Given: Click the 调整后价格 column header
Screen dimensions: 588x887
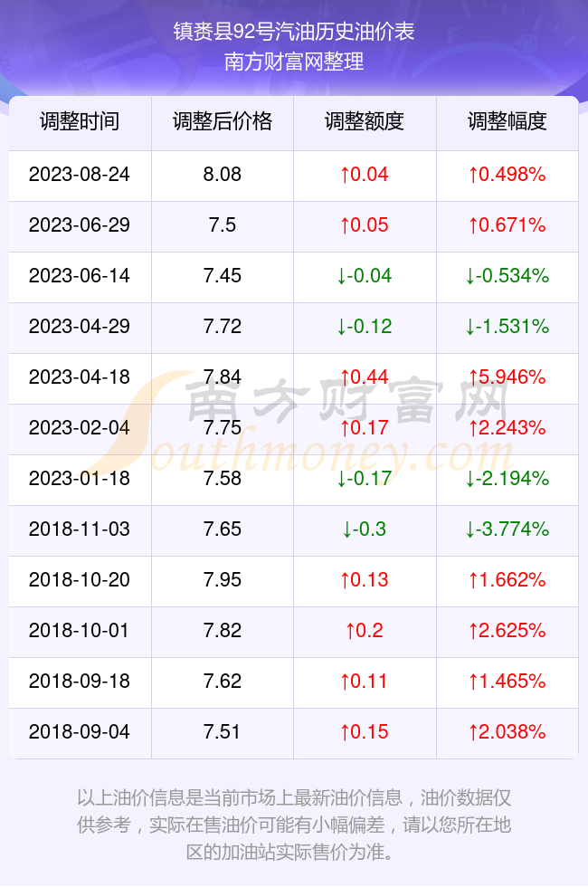Looking at the screenshot, I should pos(223,121).
